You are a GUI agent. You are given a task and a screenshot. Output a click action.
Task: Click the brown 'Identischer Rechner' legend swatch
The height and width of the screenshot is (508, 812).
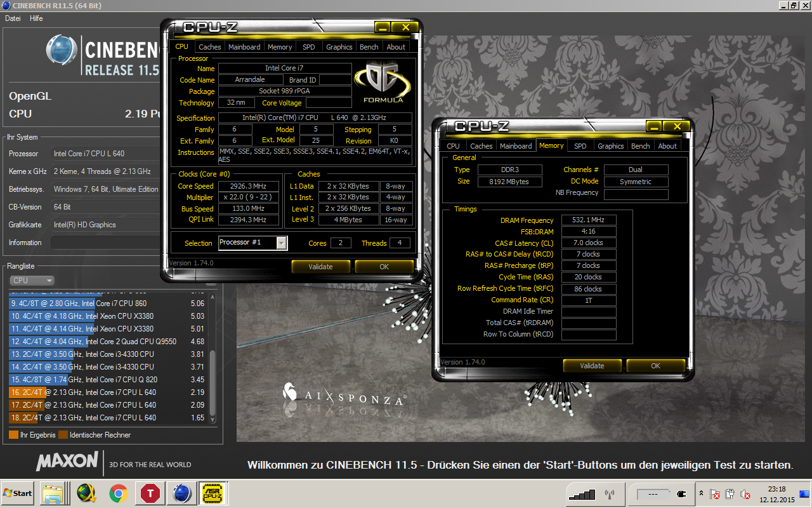click(63, 435)
